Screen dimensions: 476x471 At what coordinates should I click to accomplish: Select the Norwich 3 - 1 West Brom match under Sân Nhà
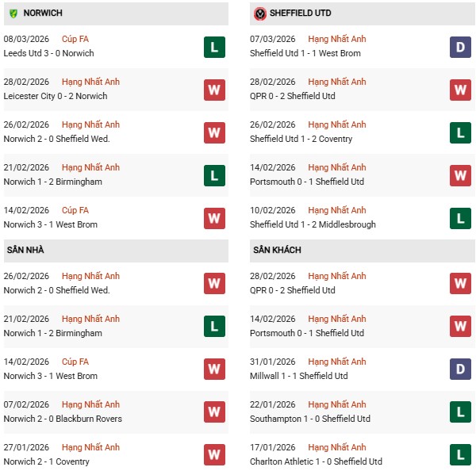coord(52,376)
